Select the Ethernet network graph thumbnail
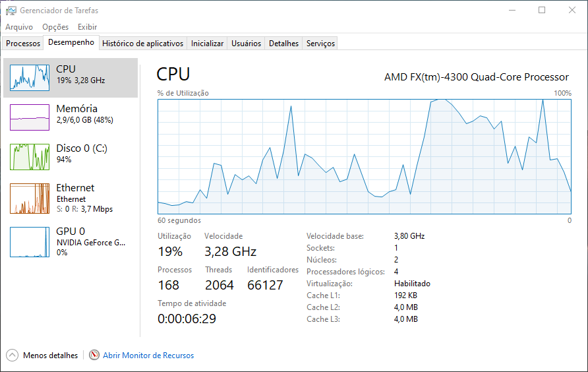588x372 pixels. click(x=30, y=199)
